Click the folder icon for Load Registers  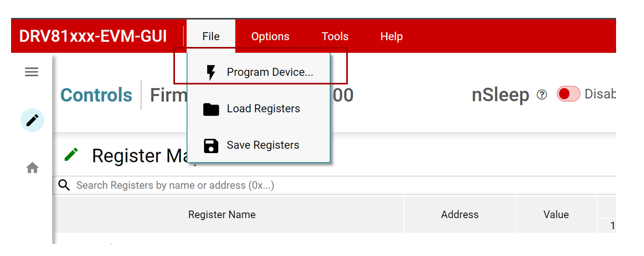(211, 109)
